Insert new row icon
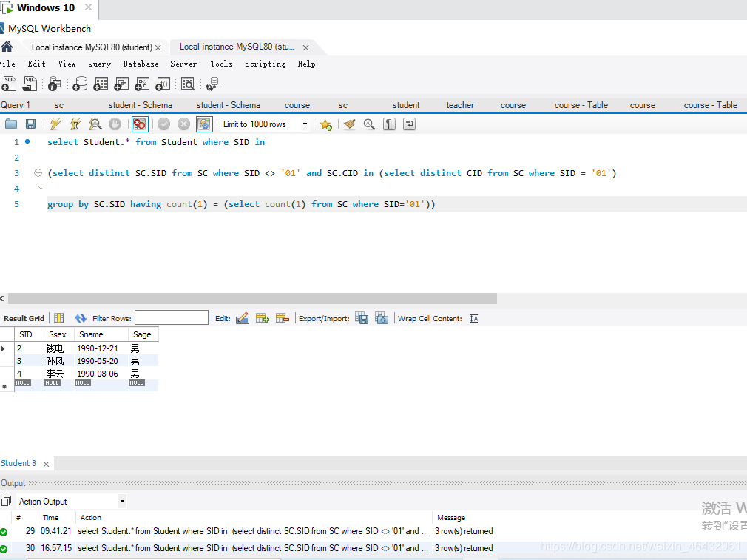The image size is (747, 560). pos(263,318)
